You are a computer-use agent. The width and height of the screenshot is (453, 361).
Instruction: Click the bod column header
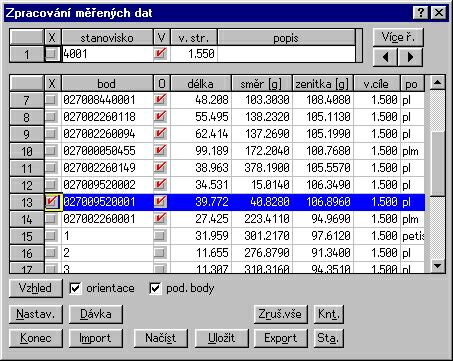pos(107,84)
